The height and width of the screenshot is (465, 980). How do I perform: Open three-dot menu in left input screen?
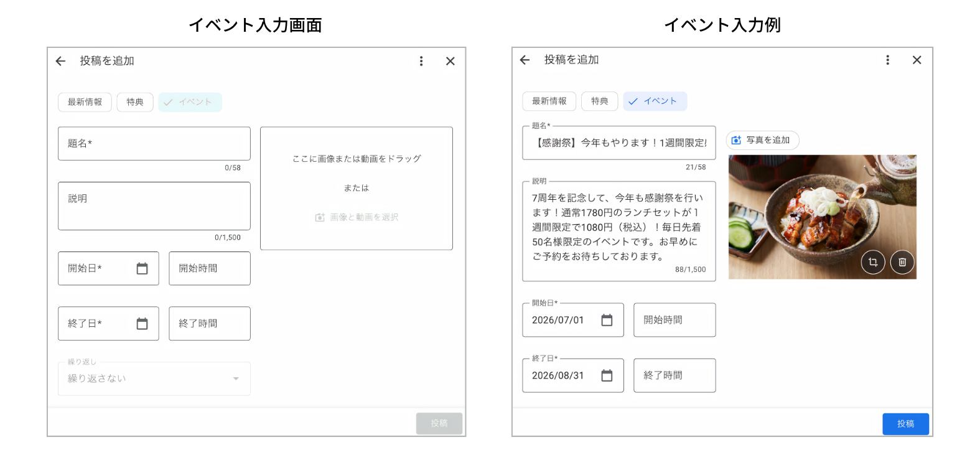(421, 61)
